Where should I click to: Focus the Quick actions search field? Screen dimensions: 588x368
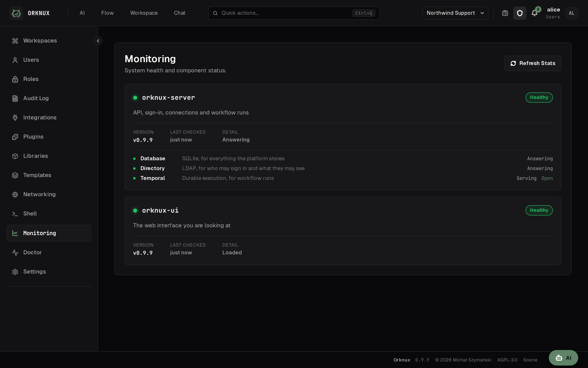point(294,13)
